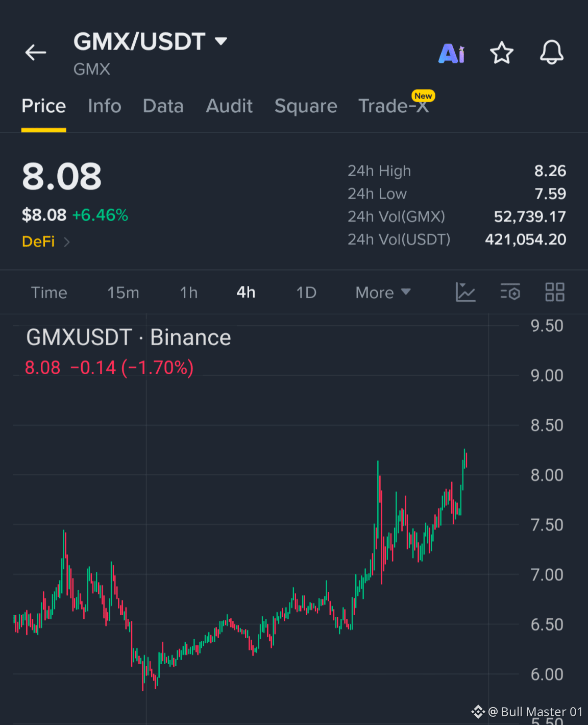
Task: Open the More timeframes dropdown
Action: 383,293
